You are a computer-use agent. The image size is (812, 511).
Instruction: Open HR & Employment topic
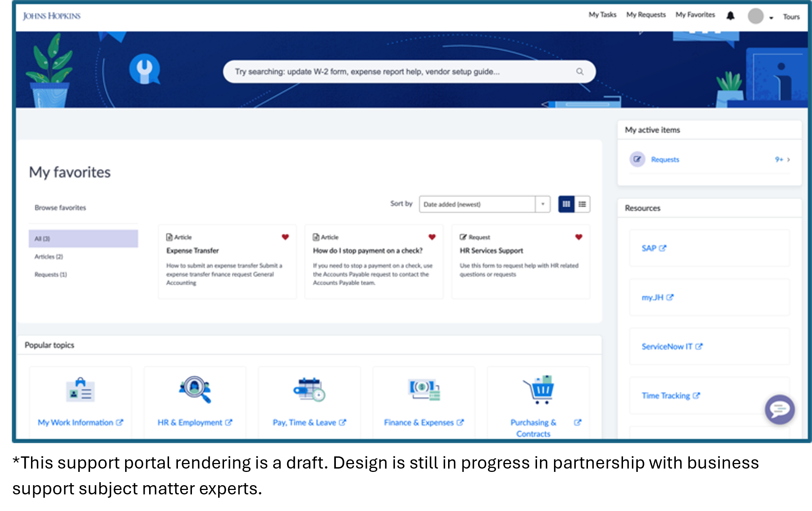tap(190, 422)
